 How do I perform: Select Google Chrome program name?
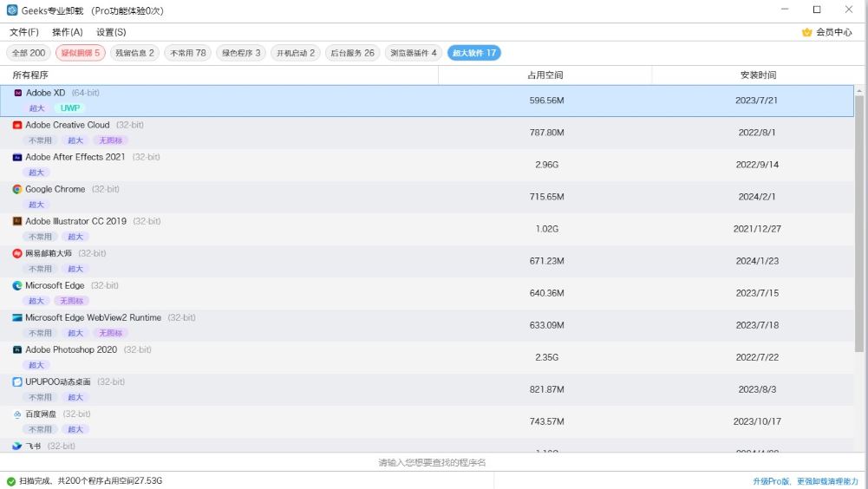[55, 189]
